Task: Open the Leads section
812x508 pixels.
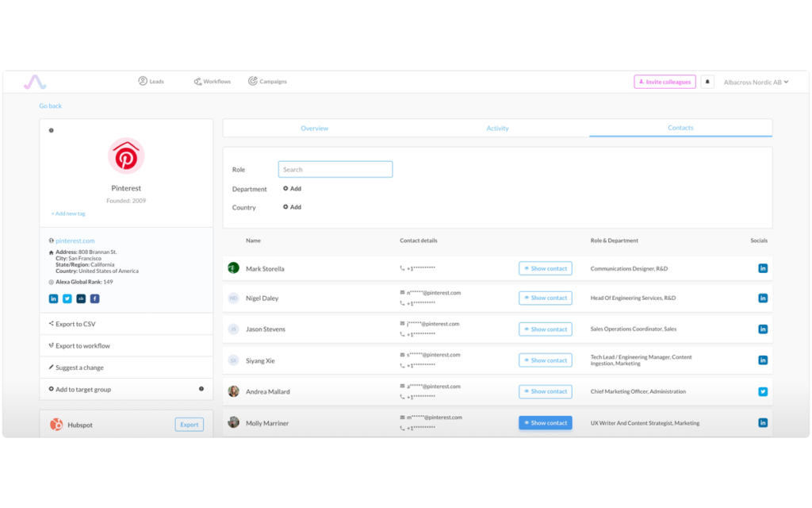Action: click(151, 82)
